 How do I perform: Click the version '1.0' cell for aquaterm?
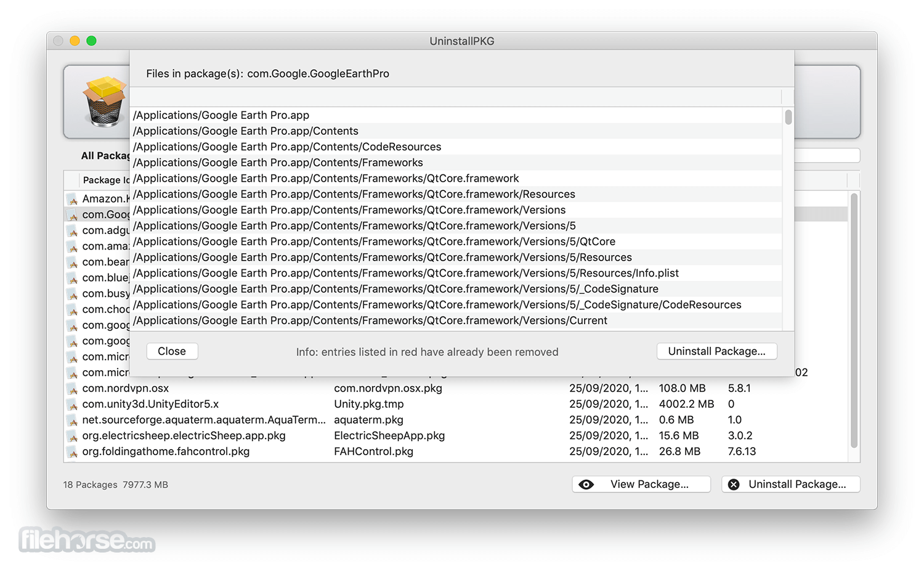(x=735, y=420)
